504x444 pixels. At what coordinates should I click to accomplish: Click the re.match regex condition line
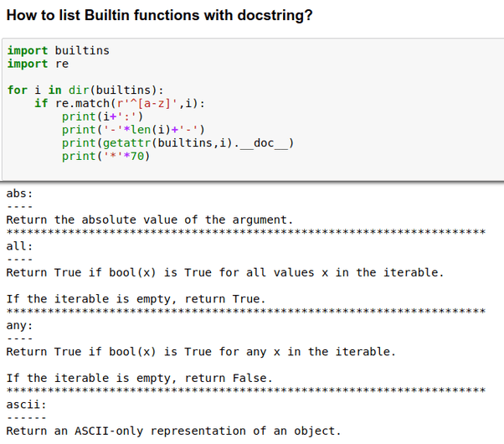120,103
